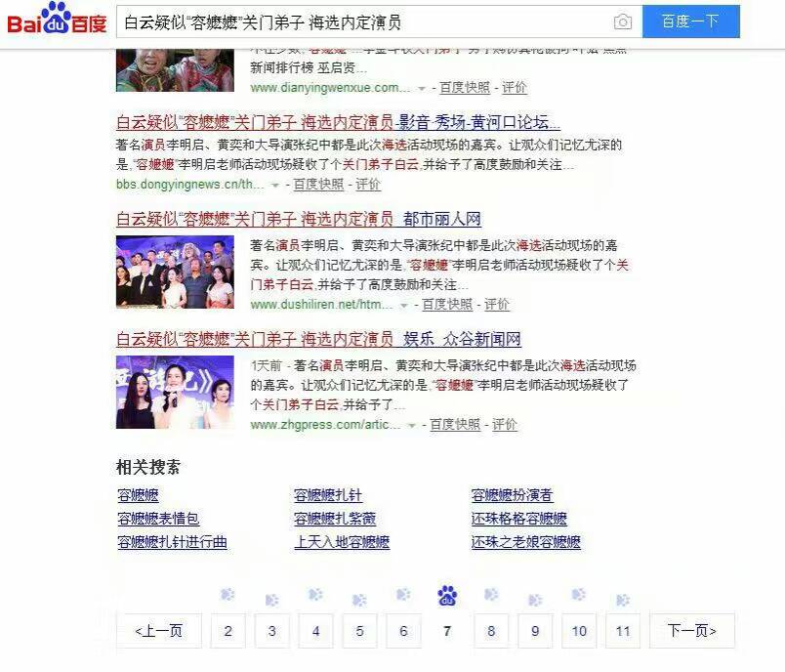The height and width of the screenshot is (672, 785).
Task: Click paw icon above page 10
Action: tap(579, 595)
